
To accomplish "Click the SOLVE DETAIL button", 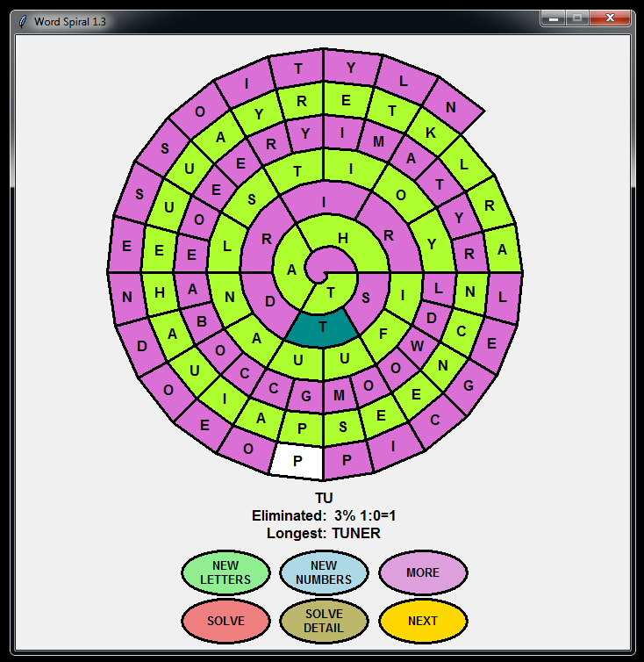I will pos(324,621).
